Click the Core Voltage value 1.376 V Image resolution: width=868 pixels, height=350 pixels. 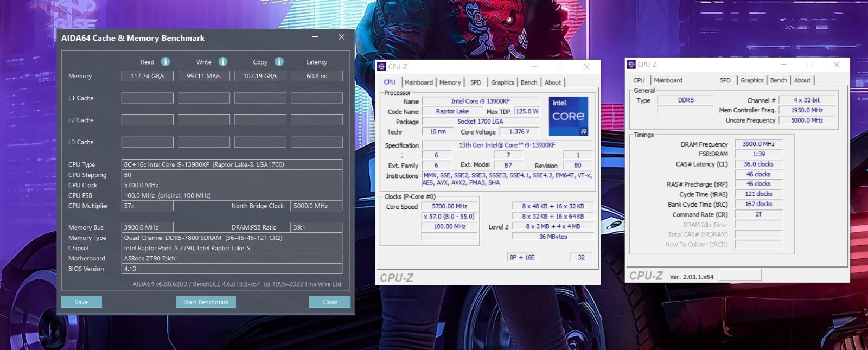(519, 131)
